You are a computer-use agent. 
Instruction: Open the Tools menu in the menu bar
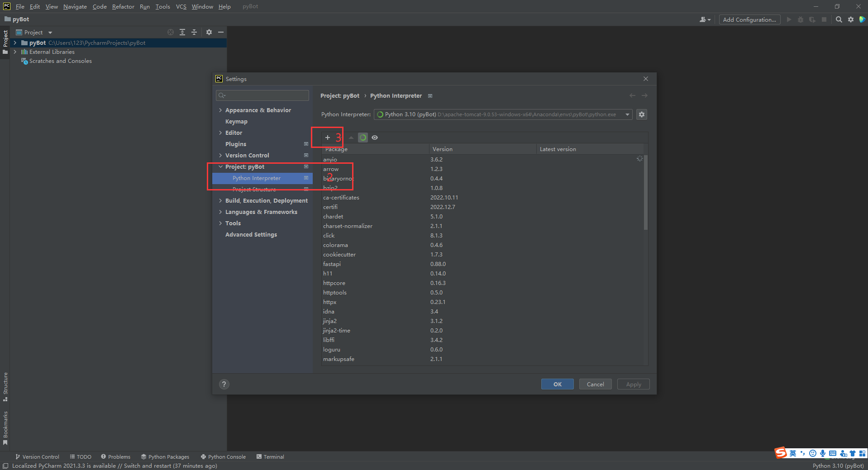162,6
